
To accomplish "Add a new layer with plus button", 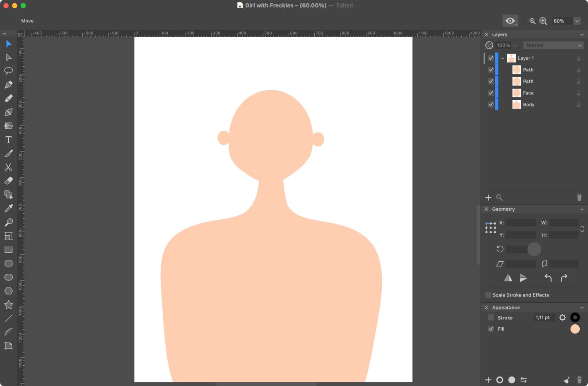I will point(488,198).
